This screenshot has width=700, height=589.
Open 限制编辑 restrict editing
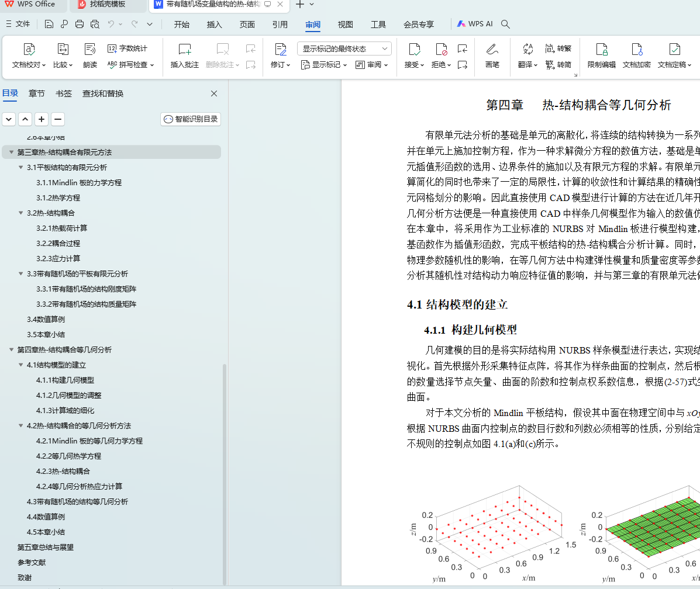click(601, 56)
